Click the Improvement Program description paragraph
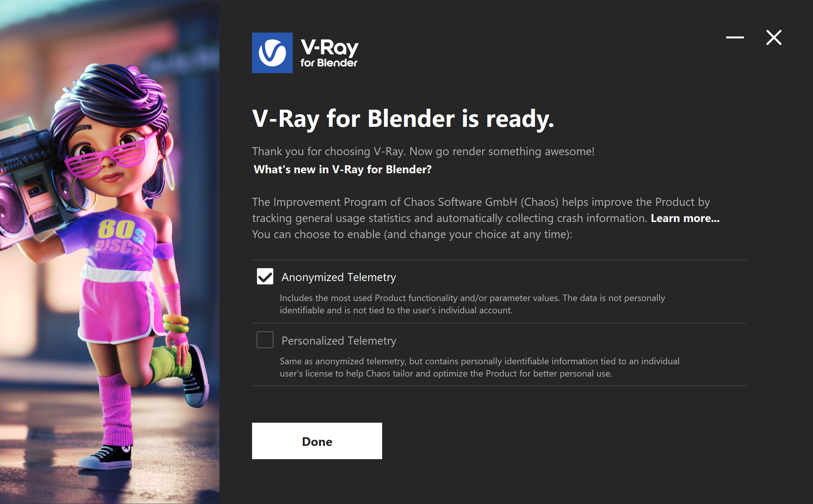The height and width of the screenshot is (504, 813). tap(486, 218)
